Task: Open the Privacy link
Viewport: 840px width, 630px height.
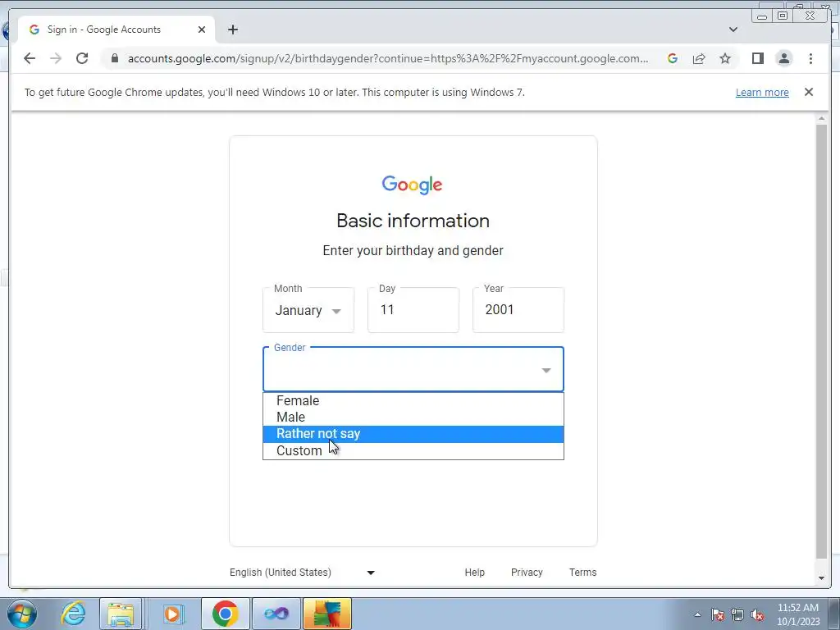Action: [x=527, y=572]
